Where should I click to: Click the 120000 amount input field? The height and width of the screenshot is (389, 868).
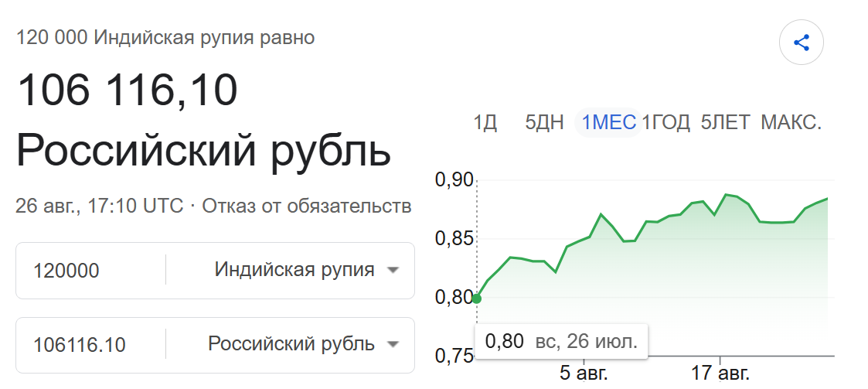(90, 271)
